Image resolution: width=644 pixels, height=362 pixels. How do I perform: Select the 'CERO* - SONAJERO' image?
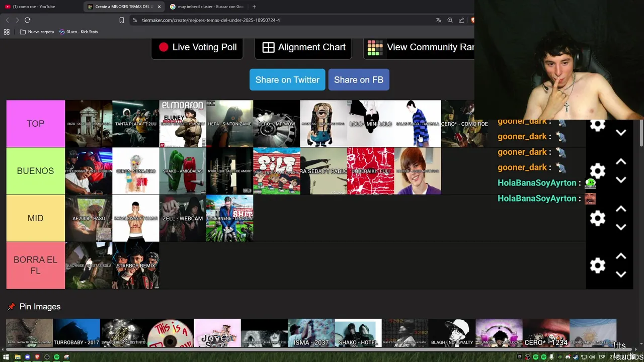point(136,171)
